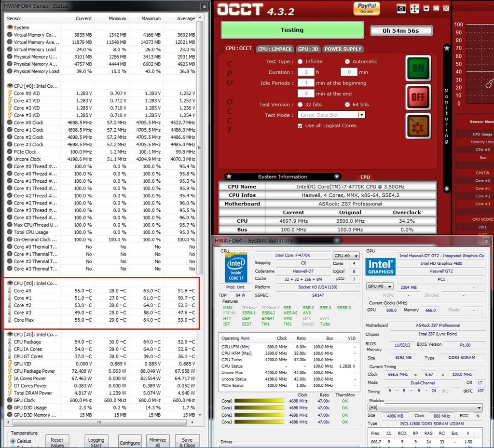Click the green Testing status bar

tap(292, 30)
